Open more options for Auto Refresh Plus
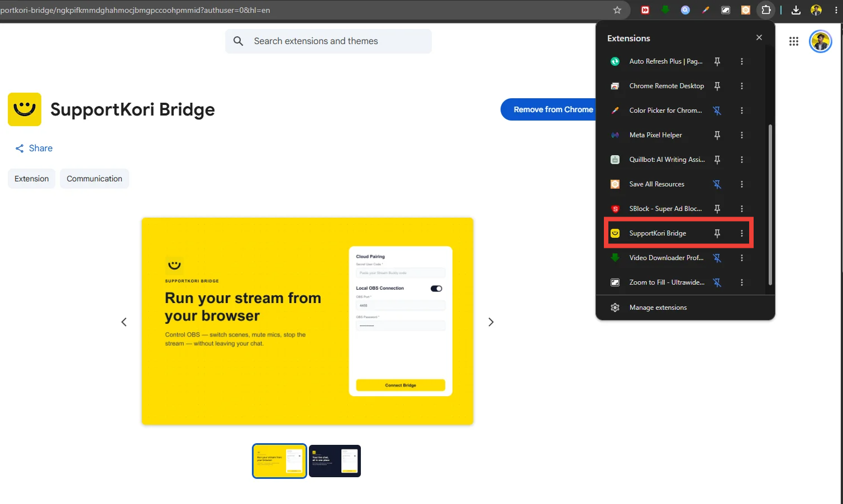This screenshot has width=843, height=504. [742, 61]
